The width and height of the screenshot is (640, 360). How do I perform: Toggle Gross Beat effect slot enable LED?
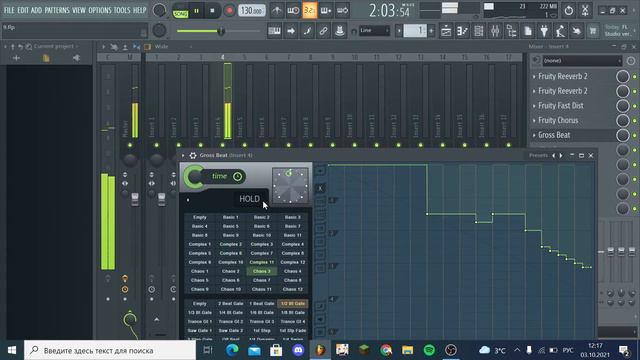pyautogui.click(x=635, y=135)
